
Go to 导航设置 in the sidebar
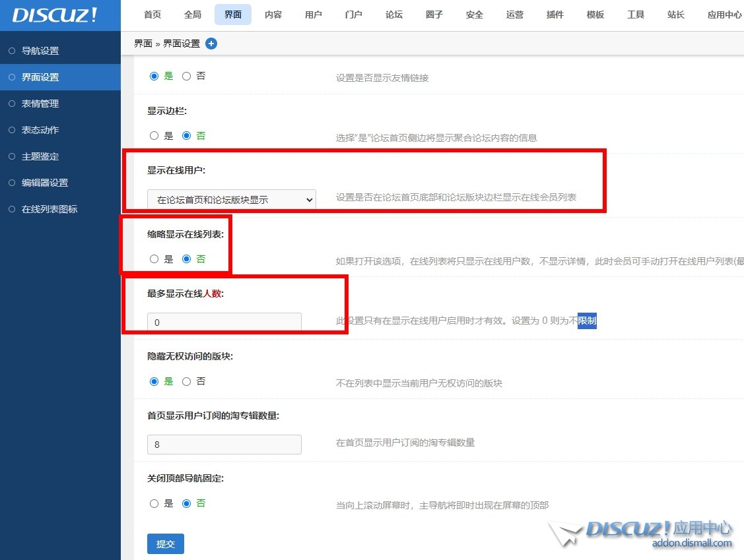pyautogui.click(x=40, y=51)
